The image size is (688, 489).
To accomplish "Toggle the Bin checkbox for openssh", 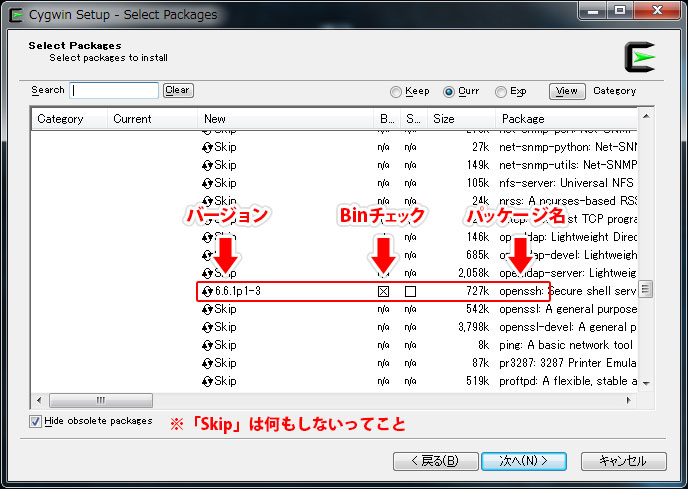I will pyautogui.click(x=383, y=291).
